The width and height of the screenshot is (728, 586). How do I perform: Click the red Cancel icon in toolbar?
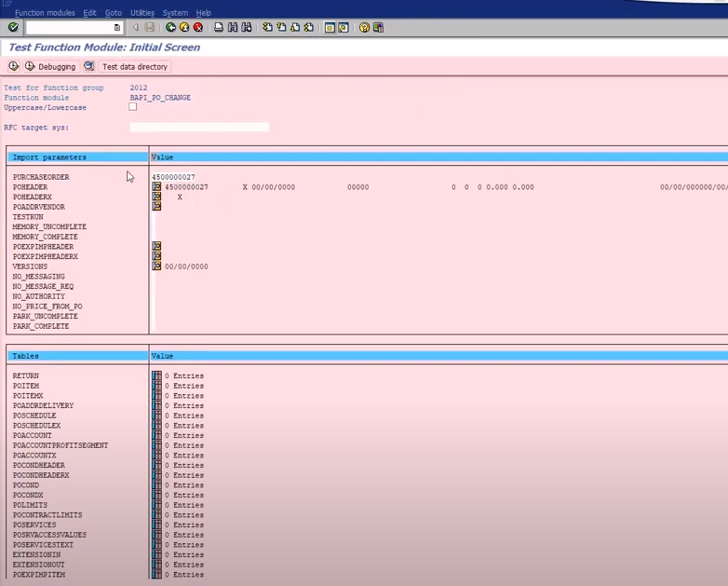pyautogui.click(x=198, y=28)
